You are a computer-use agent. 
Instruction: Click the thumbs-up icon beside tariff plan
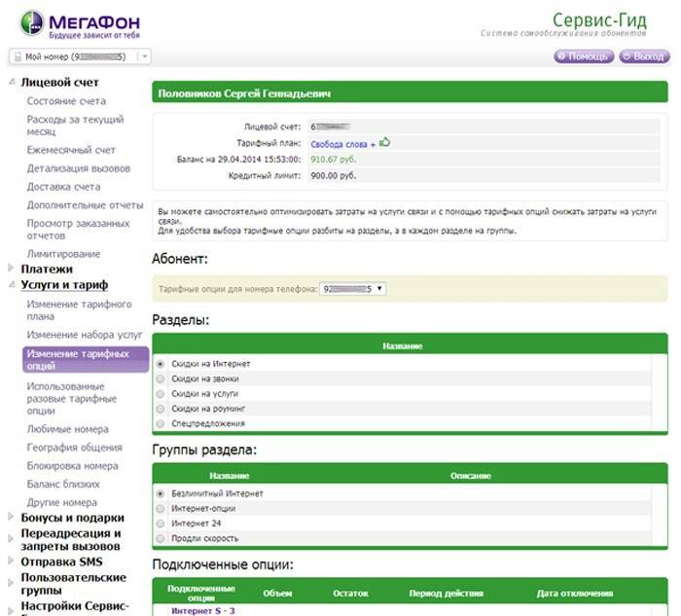[x=385, y=142]
